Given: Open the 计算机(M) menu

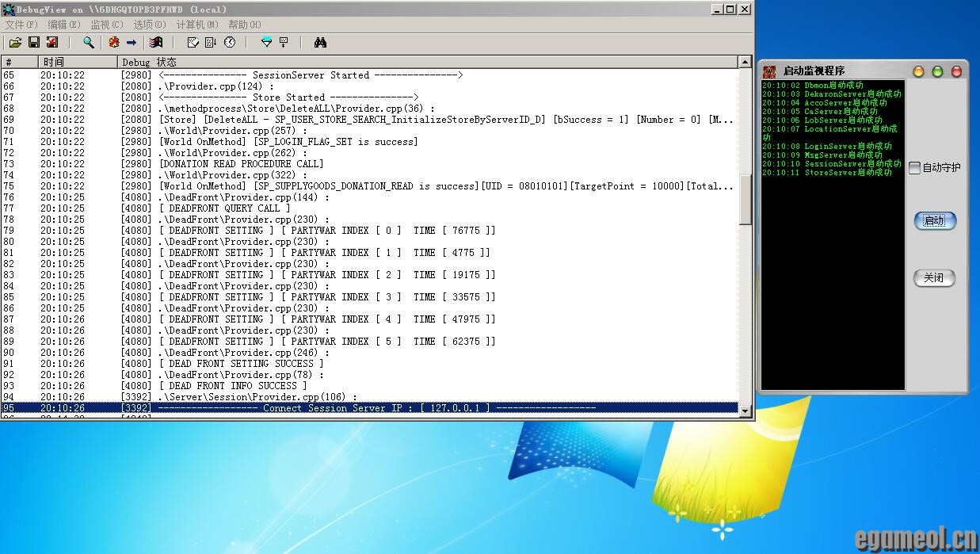Looking at the screenshot, I should (197, 25).
